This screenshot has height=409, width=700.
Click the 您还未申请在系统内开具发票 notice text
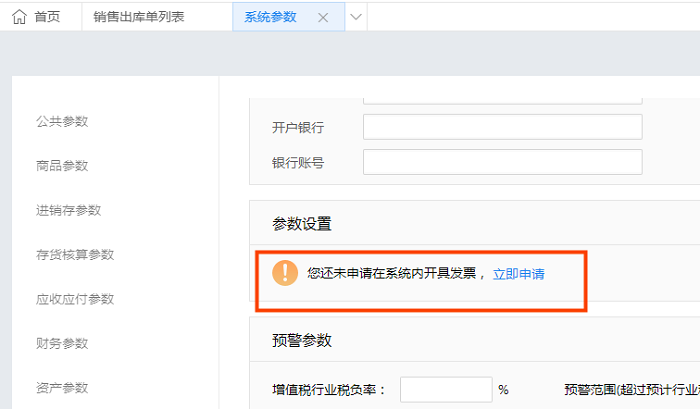[x=395, y=273]
